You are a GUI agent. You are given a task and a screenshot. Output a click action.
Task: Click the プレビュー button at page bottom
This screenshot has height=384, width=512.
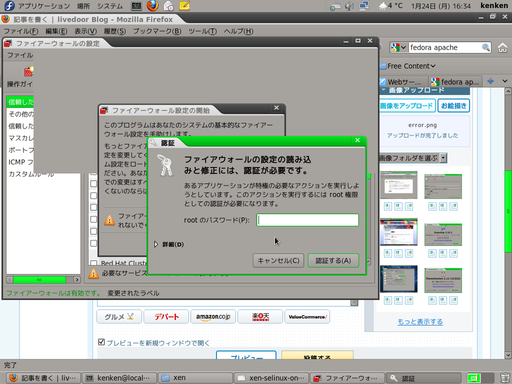pyautogui.click(x=246, y=355)
